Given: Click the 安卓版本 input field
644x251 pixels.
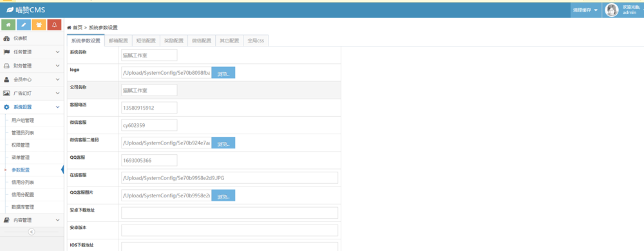Looking at the screenshot, I should [x=230, y=230].
